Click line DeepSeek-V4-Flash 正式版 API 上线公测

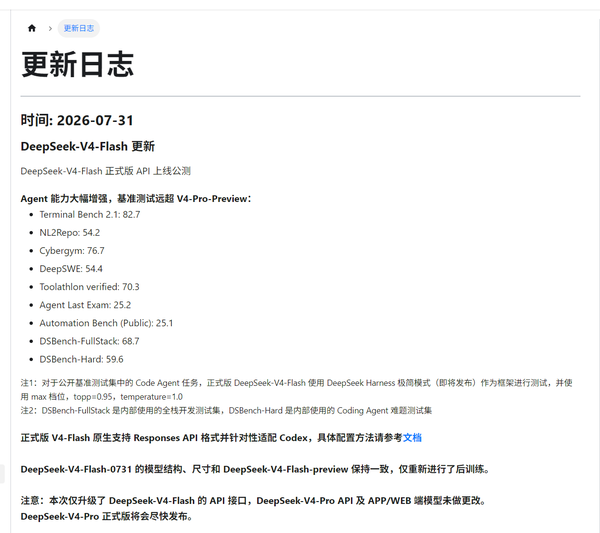click(x=106, y=171)
